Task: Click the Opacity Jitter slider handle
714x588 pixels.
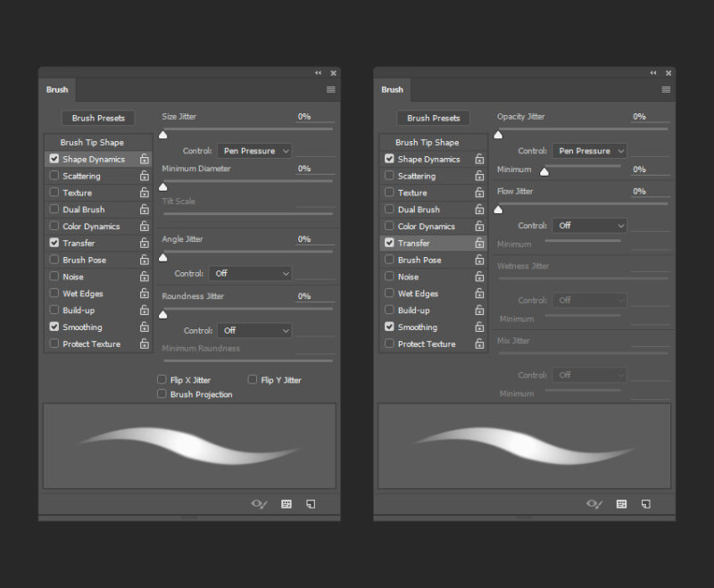Action: (x=498, y=135)
